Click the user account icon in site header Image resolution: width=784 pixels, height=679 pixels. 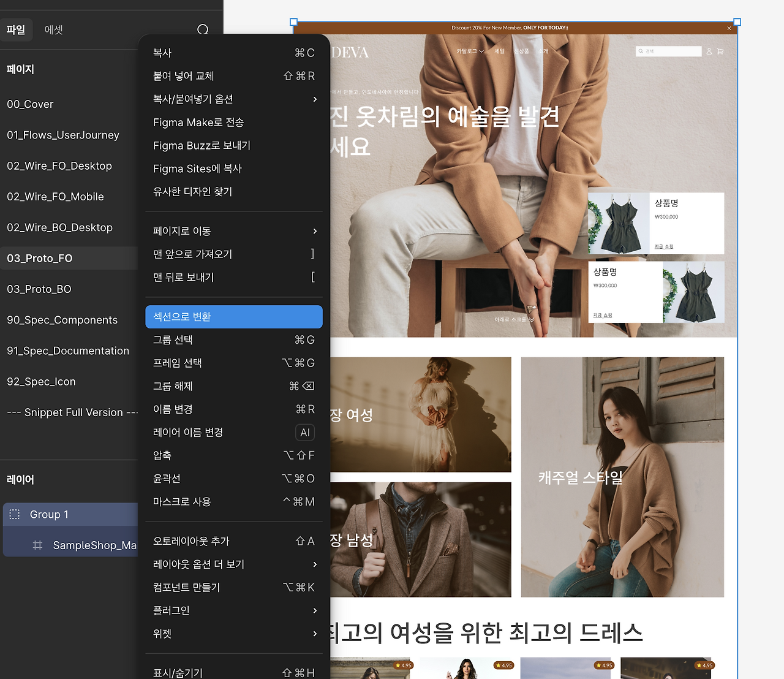click(709, 51)
